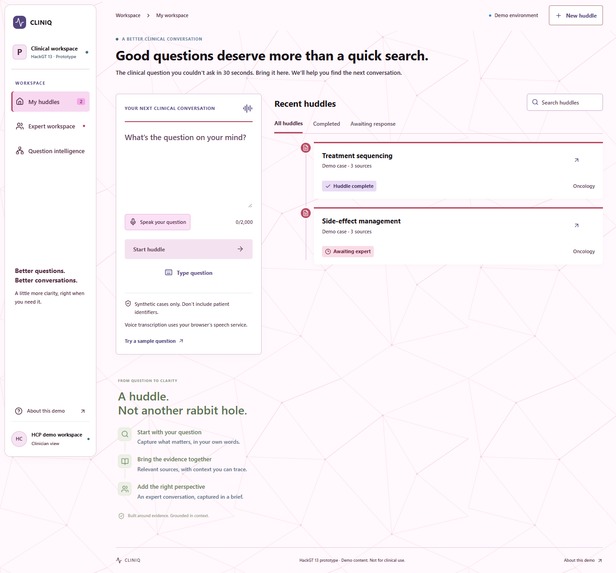The height and width of the screenshot is (573, 616).
Task: Open the Clinical workspace switcher
Action: pyautogui.click(x=51, y=52)
